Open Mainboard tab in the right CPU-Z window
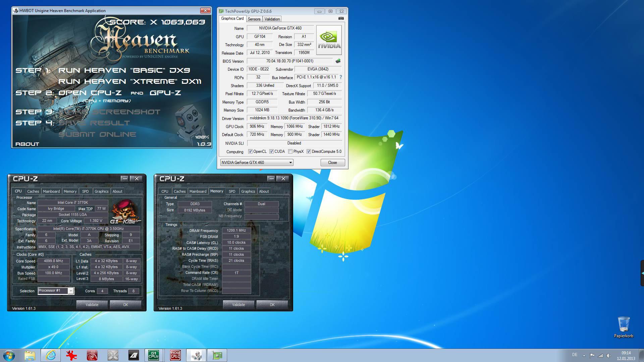The height and width of the screenshot is (362, 644). 198,191
